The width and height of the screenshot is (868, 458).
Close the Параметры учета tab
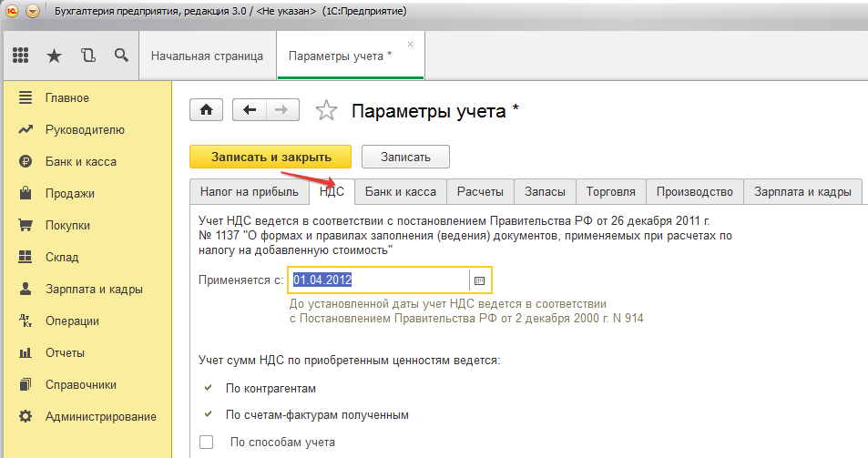click(410, 44)
